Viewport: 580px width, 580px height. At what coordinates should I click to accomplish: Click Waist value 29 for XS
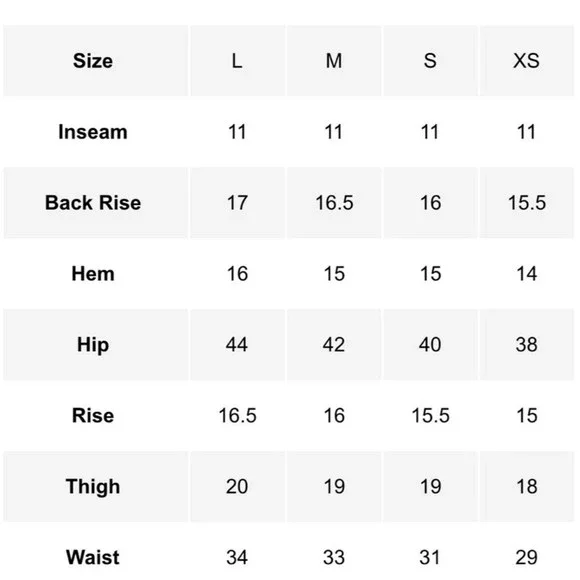526,557
